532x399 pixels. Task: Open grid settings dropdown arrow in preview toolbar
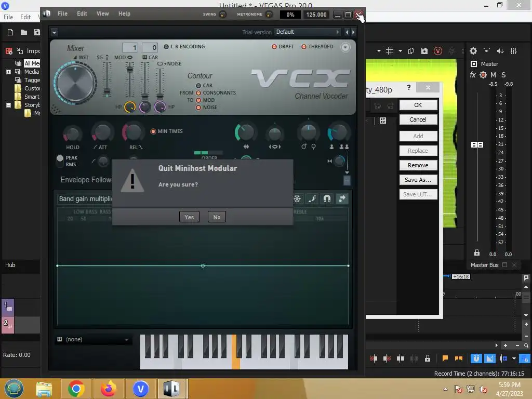coord(401,51)
